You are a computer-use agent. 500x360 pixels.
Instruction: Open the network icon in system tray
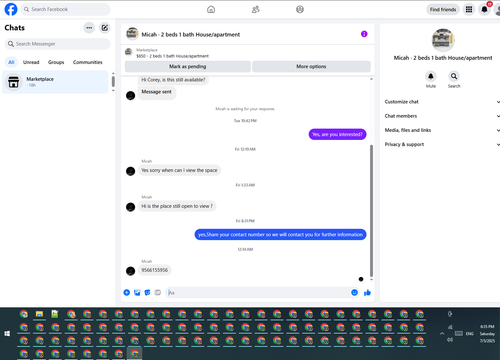(x=450, y=327)
